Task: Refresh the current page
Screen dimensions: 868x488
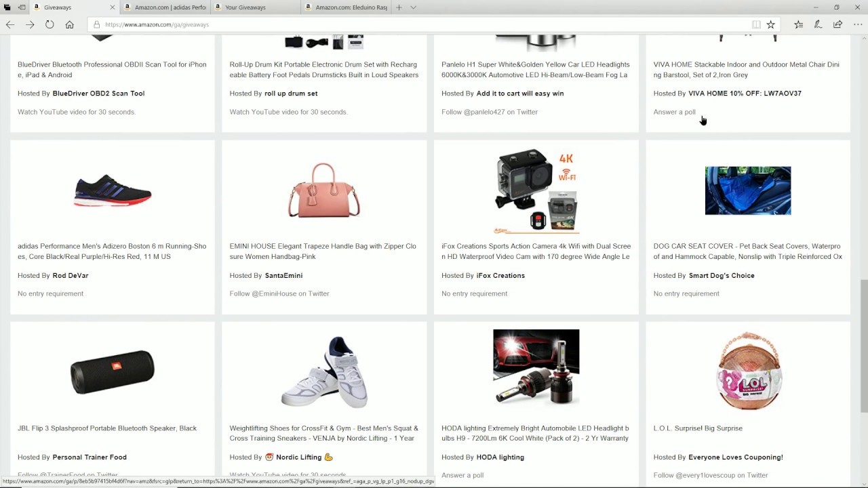Action: click(x=50, y=24)
